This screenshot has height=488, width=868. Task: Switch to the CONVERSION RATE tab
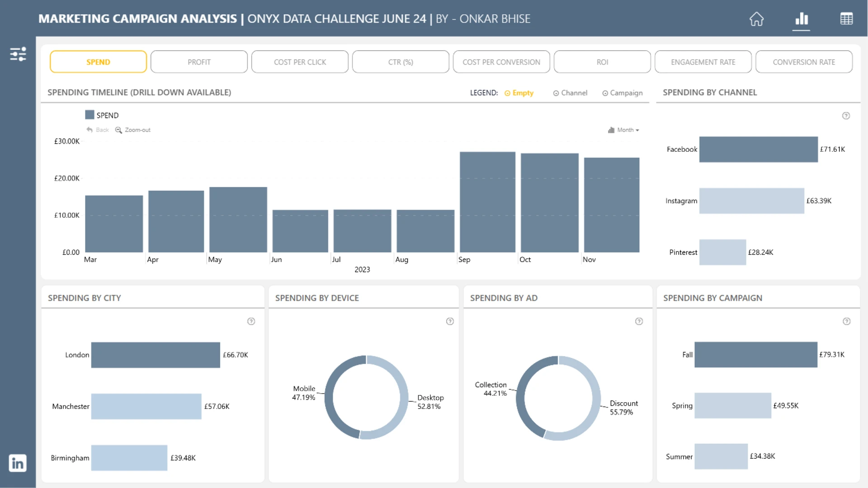tap(804, 62)
